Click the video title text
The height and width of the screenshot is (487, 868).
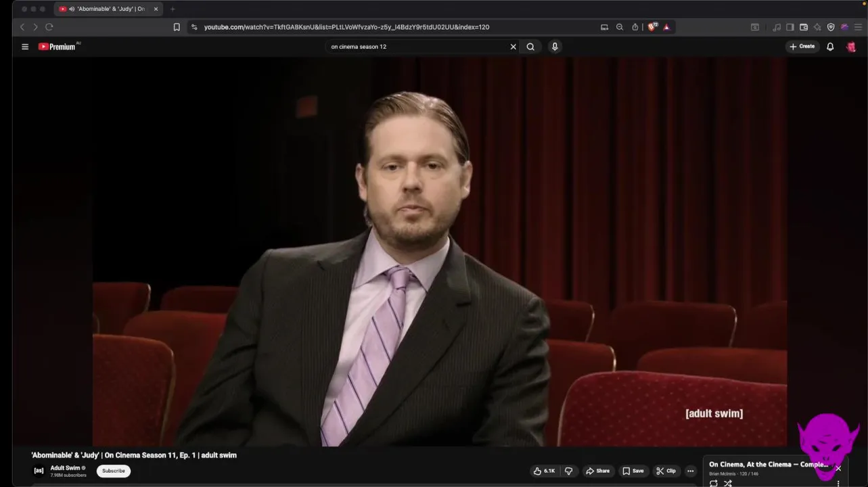(x=134, y=455)
